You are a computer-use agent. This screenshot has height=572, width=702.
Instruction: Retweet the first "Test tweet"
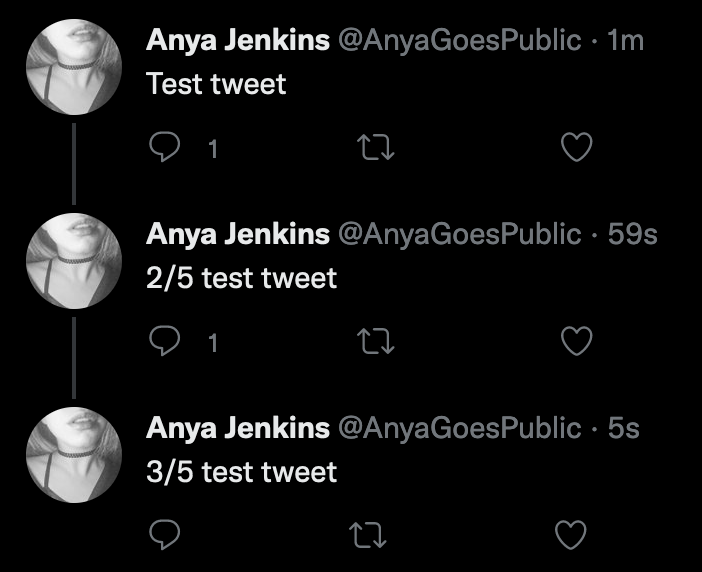point(377,149)
